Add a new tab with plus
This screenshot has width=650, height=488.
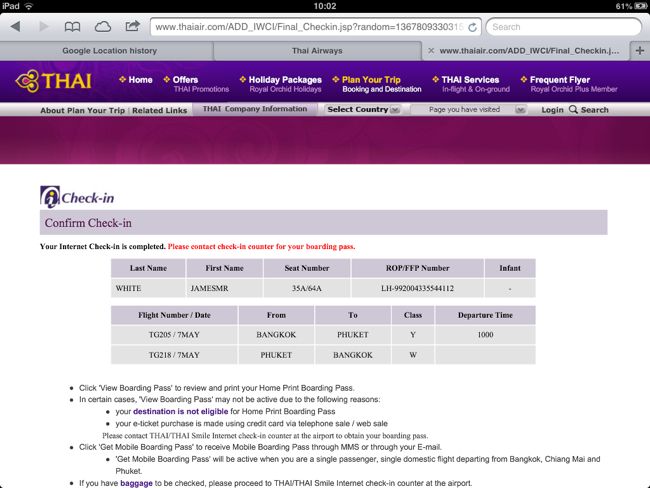[x=640, y=51]
